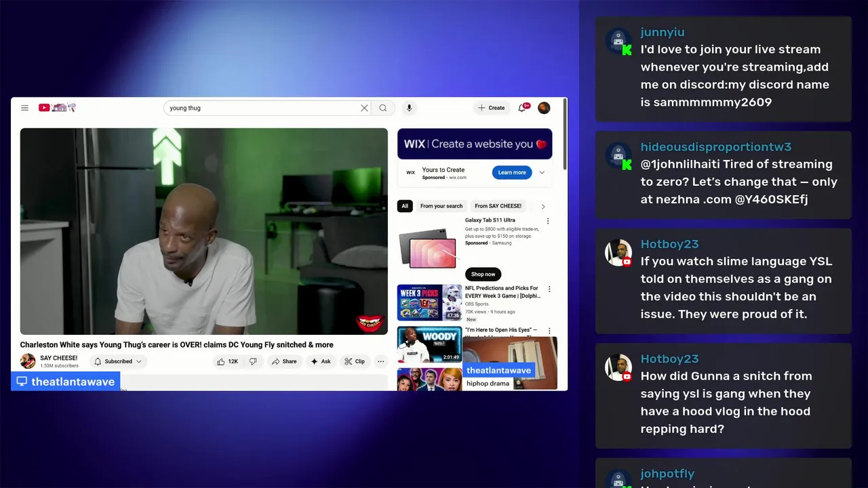Click the 'hiphop drama' overlay caption
The image size is (868, 488).
(488, 384)
